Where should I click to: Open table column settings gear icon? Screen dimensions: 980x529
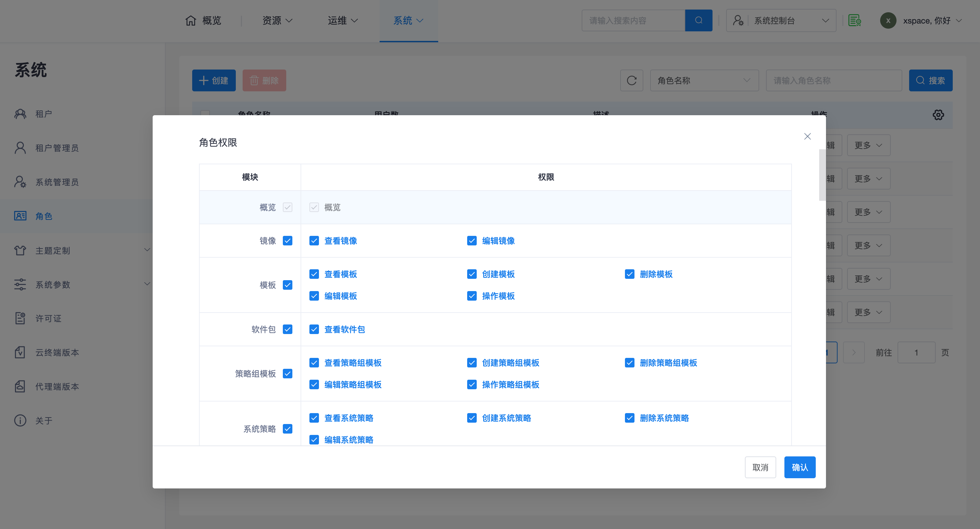coord(938,115)
